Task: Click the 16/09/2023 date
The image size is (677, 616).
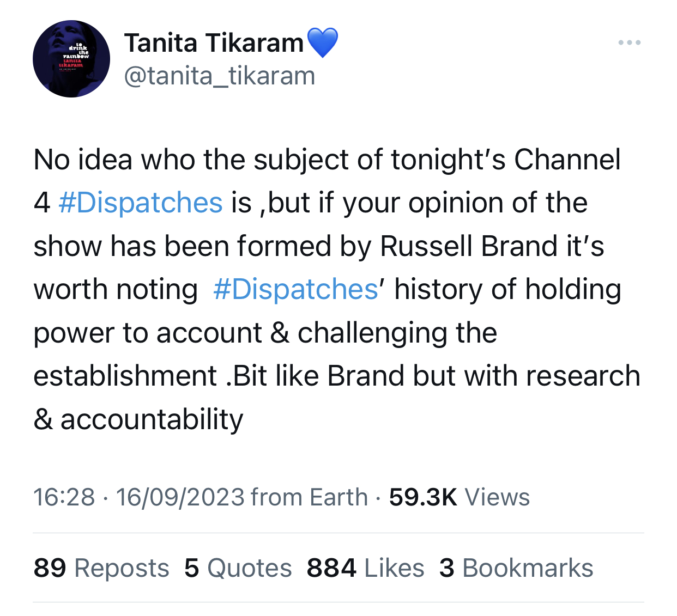Action: [180, 497]
